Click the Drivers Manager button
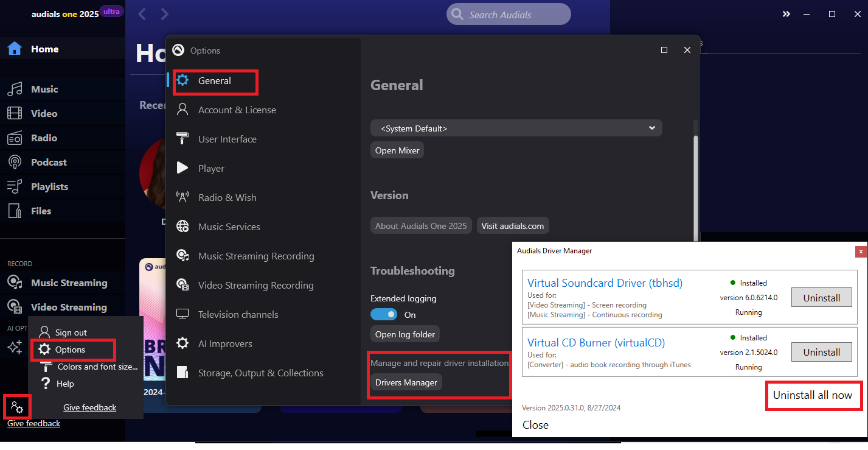The width and height of the screenshot is (868, 450). point(406,382)
